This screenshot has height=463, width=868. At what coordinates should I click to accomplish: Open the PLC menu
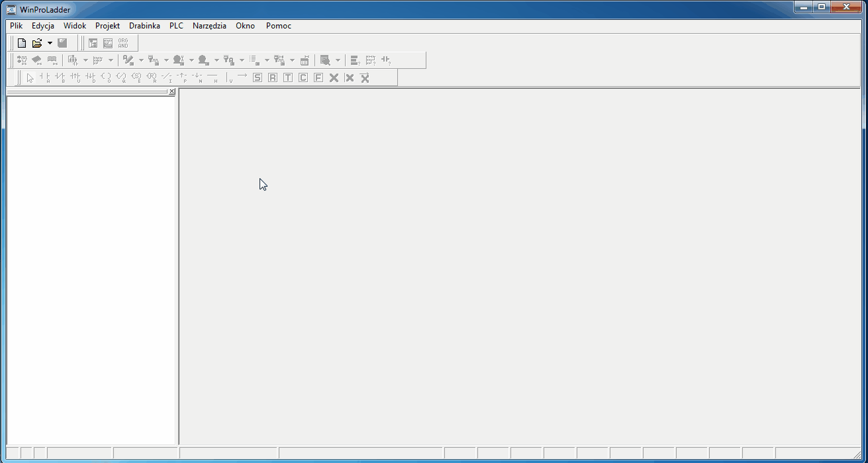176,26
